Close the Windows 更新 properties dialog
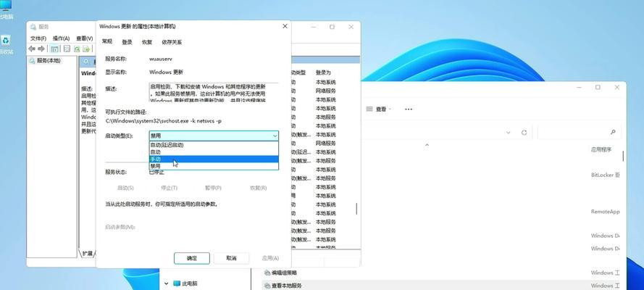The height and width of the screenshot is (290, 644). (285, 26)
